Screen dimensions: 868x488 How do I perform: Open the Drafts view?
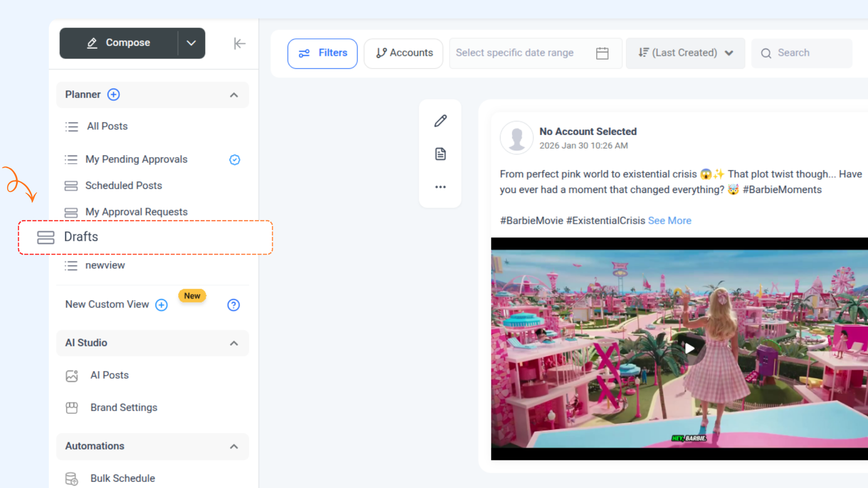[x=81, y=237]
